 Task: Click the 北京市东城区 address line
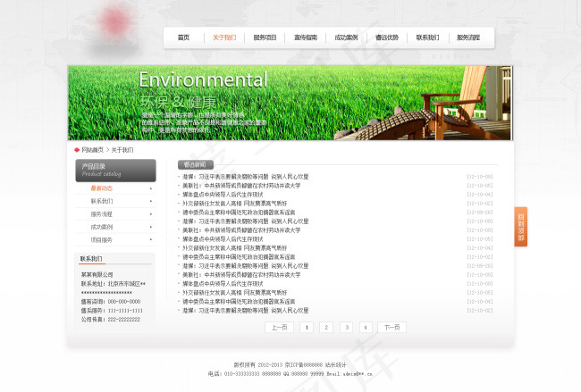point(114,284)
